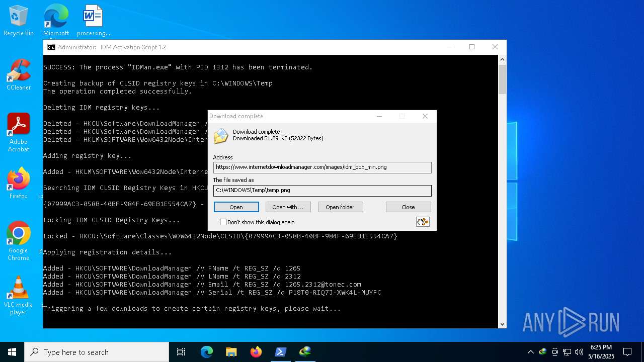Start the Firefox desktop shortcut
This screenshot has width=644, height=362.
(19, 183)
